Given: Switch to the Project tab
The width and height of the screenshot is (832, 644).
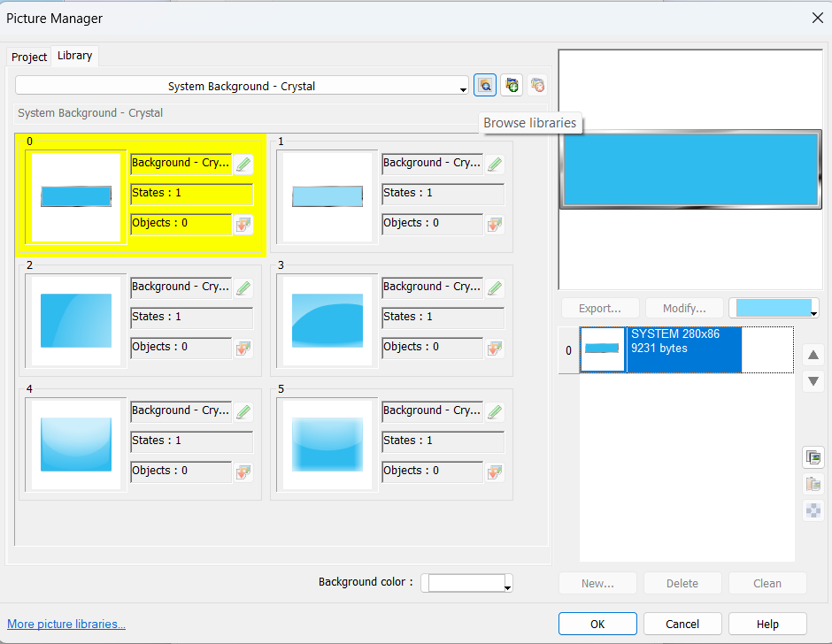Looking at the screenshot, I should [29, 57].
